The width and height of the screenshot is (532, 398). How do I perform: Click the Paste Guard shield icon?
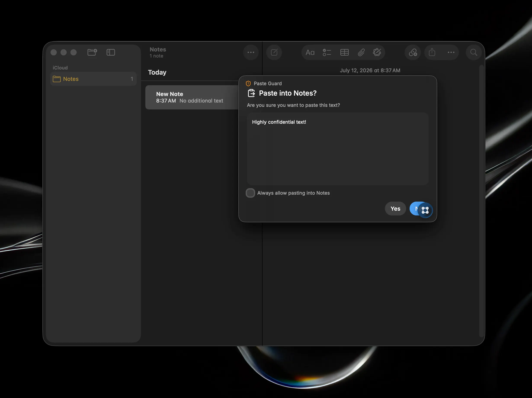click(248, 83)
